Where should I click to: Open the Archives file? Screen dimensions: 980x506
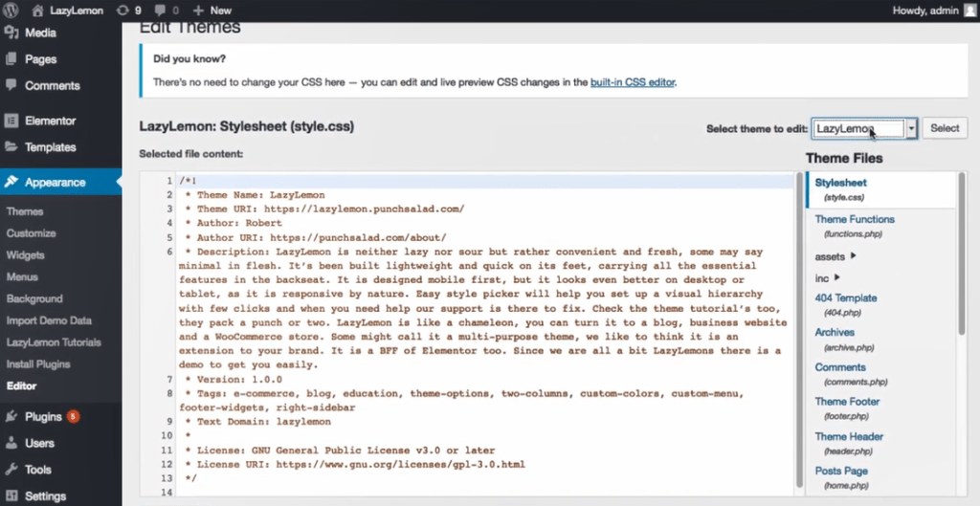coord(835,332)
